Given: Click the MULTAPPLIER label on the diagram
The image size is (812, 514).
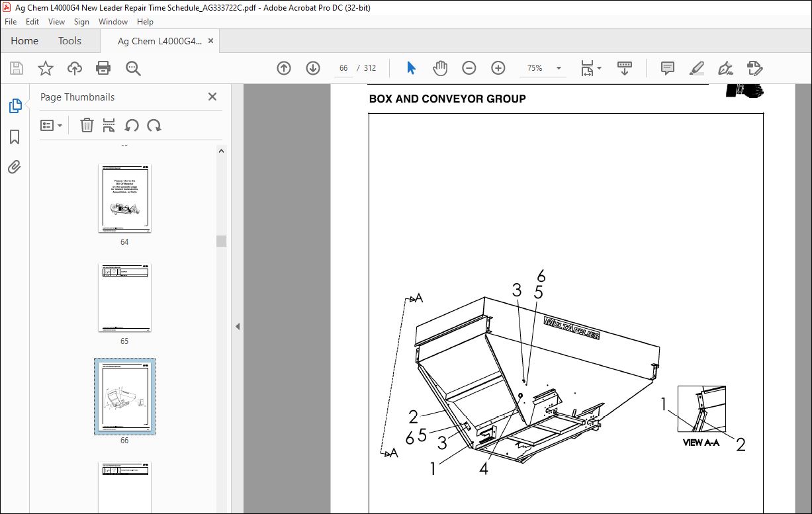Looking at the screenshot, I should pos(571,327).
